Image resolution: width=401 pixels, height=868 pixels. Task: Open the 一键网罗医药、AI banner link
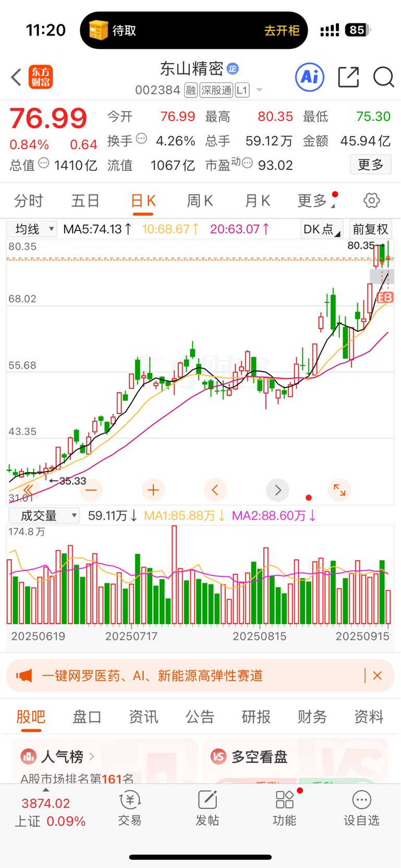coord(152,676)
